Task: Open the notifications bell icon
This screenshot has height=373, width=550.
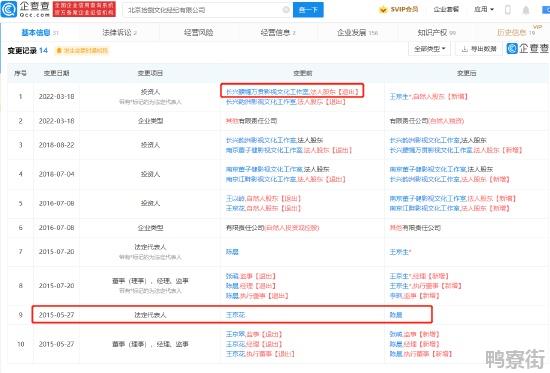Action: (526, 10)
